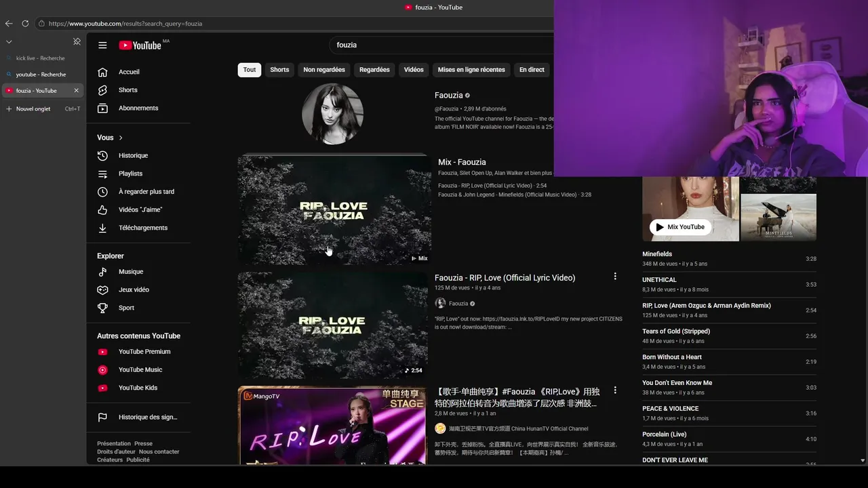Click the pin icon in tab sidebar
868x488 pixels.
pyautogui.click(x=77, y=41)
